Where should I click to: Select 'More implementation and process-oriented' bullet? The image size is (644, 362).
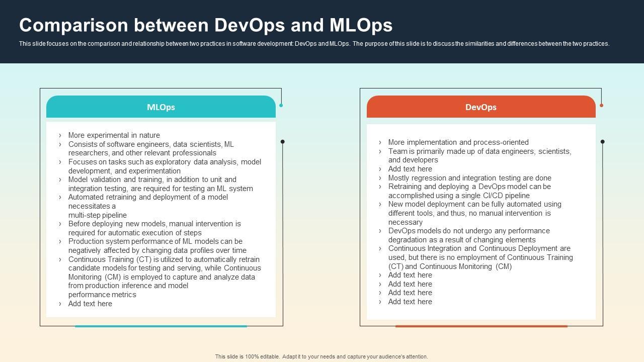pyautogui.click(x=458, y=142)
